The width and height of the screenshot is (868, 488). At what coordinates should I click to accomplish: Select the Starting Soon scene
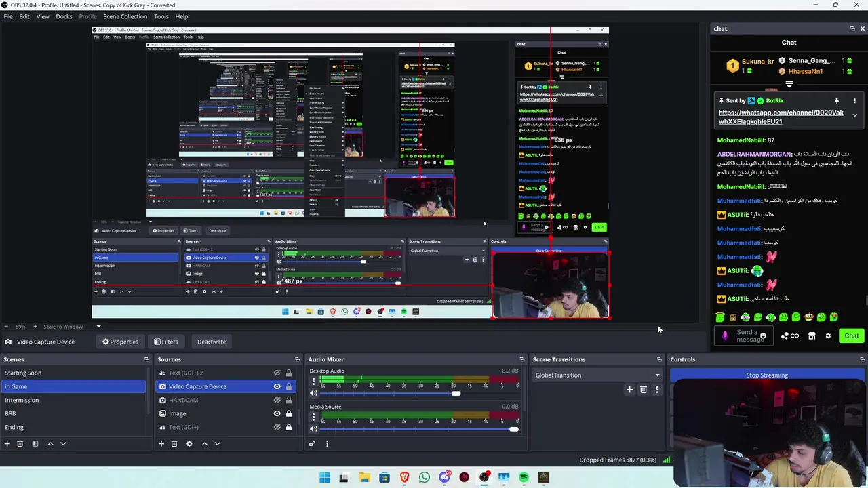(x=73, y=373)
